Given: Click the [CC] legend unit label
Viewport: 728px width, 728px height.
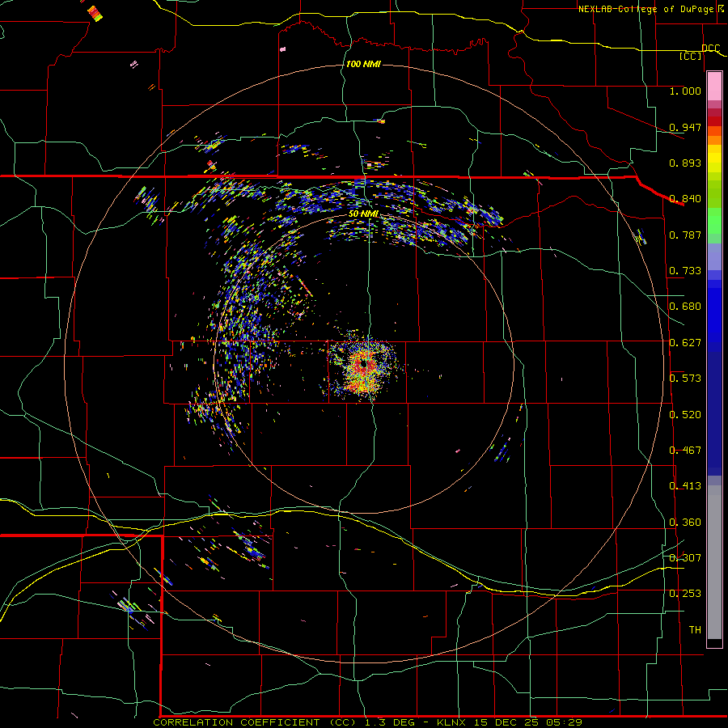Looking at the screenshot, I should tap(691, 56).
